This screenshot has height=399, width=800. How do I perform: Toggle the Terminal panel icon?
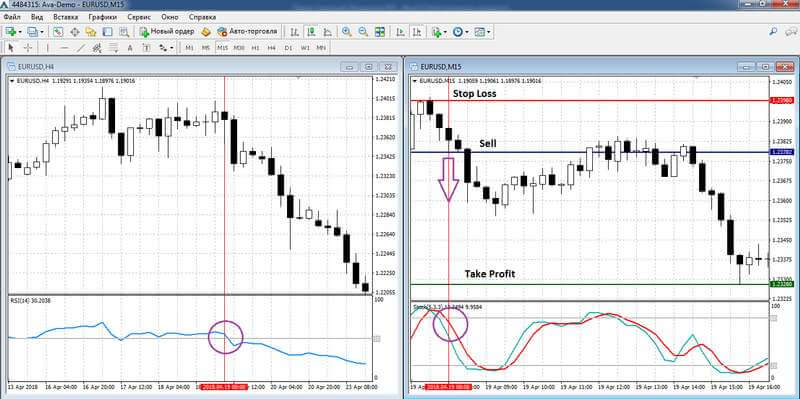coord(107,32)
